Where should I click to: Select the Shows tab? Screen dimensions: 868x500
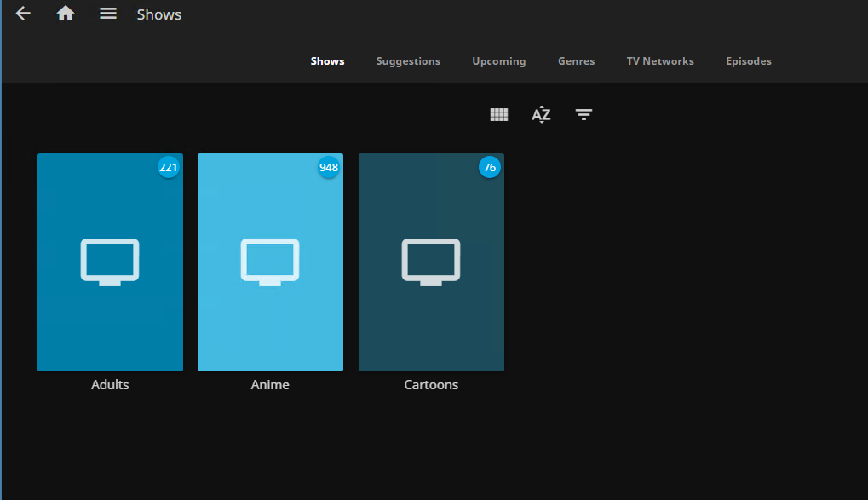click(327, 61)
